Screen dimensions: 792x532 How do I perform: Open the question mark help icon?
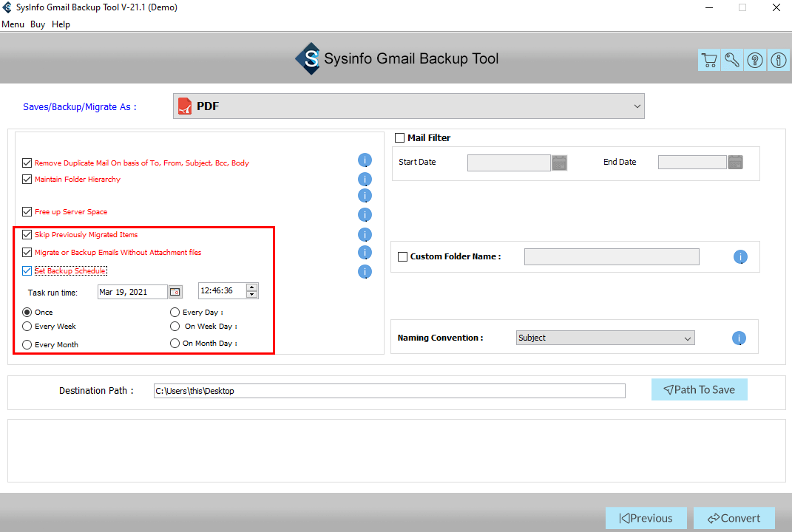[755, 60]
